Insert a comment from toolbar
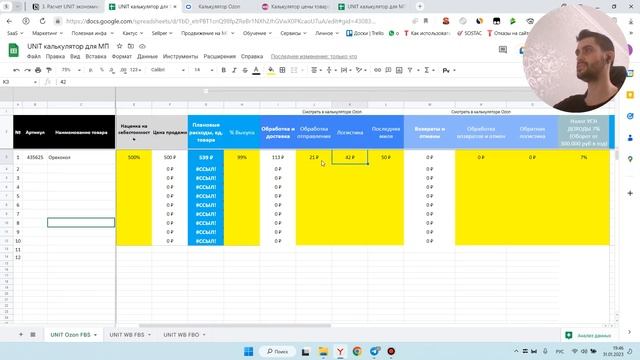The height and width of the screenshot is (360, 640). (388, 70)
